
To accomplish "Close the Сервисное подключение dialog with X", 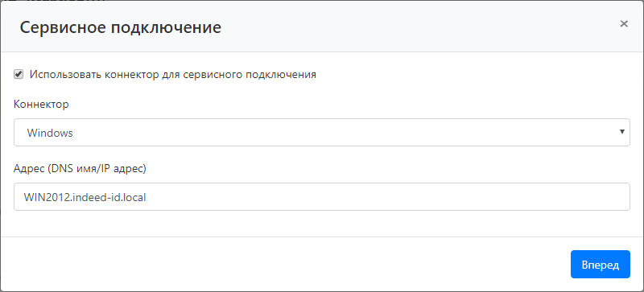I will click(623, 24).
